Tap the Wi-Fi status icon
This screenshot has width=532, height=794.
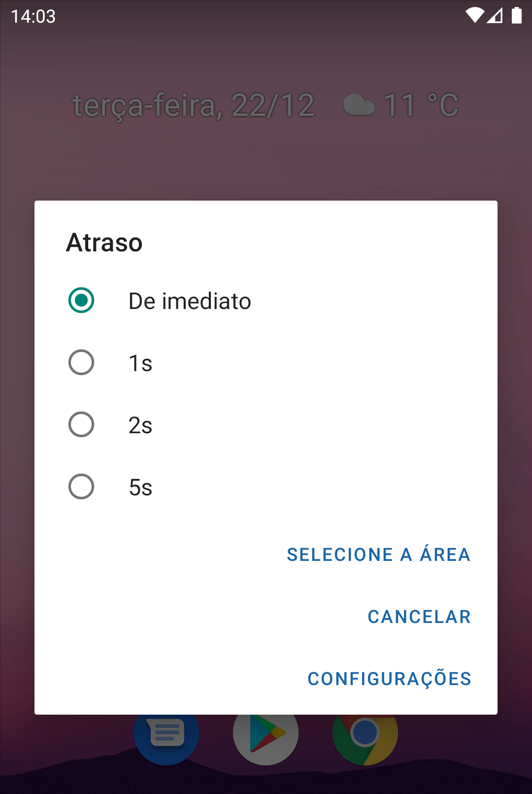pyautogui.click(x=474, y=16)
